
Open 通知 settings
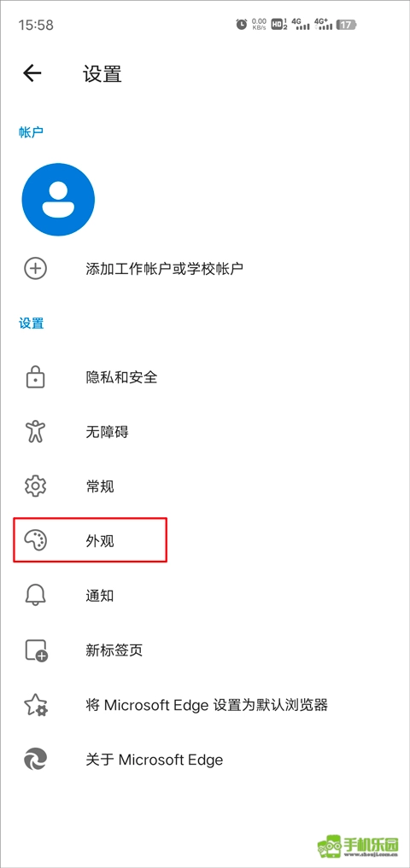[205, 596]
